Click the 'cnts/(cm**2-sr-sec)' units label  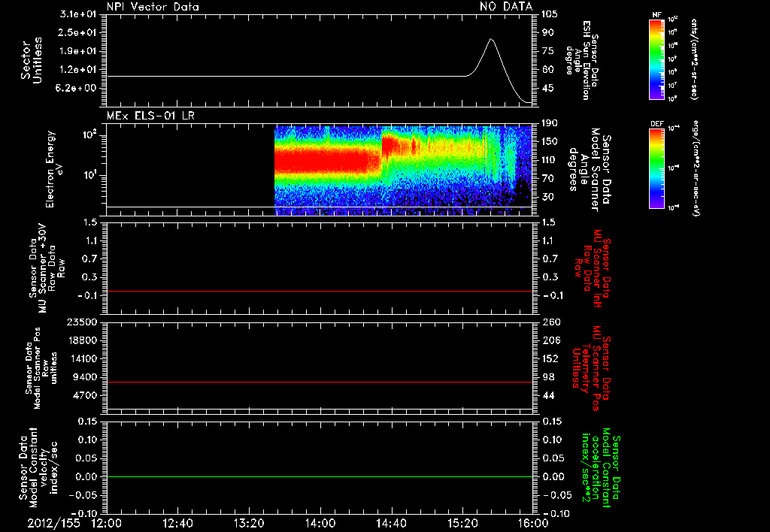click(694, 59)
